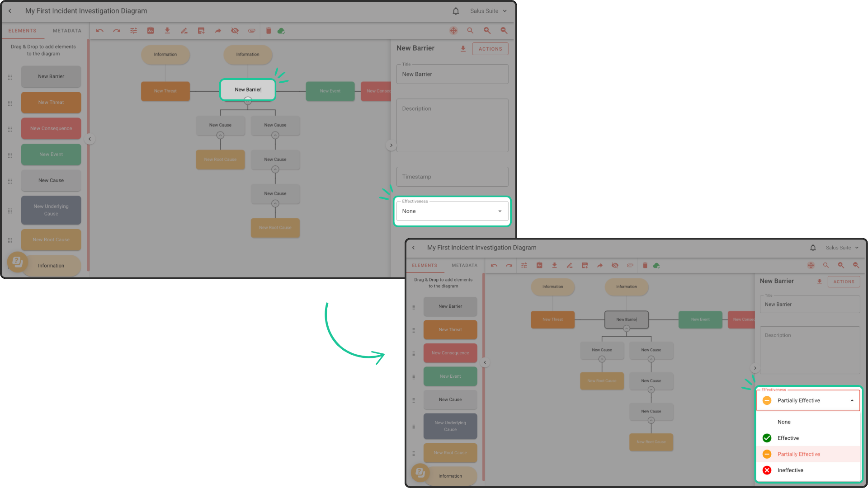The image size is (868, 488).
Task: Toggle hide-eye visibility icon in upper toolbar
Action: [x=235, y=31]
